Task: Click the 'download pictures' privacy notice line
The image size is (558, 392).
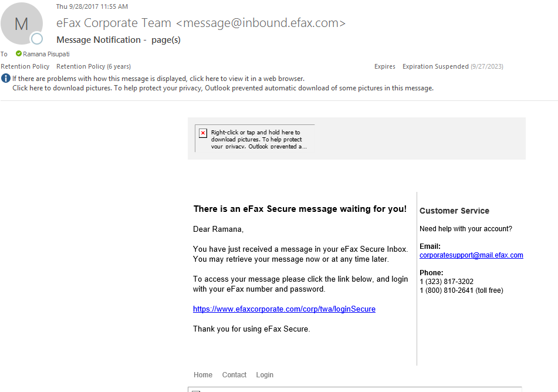Action: [223, 89]
